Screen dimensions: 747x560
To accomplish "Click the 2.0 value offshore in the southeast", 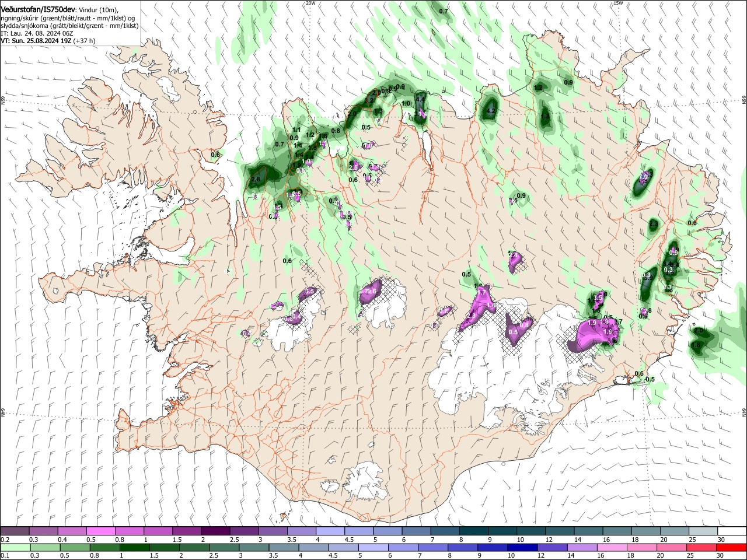I will (698, 331).
